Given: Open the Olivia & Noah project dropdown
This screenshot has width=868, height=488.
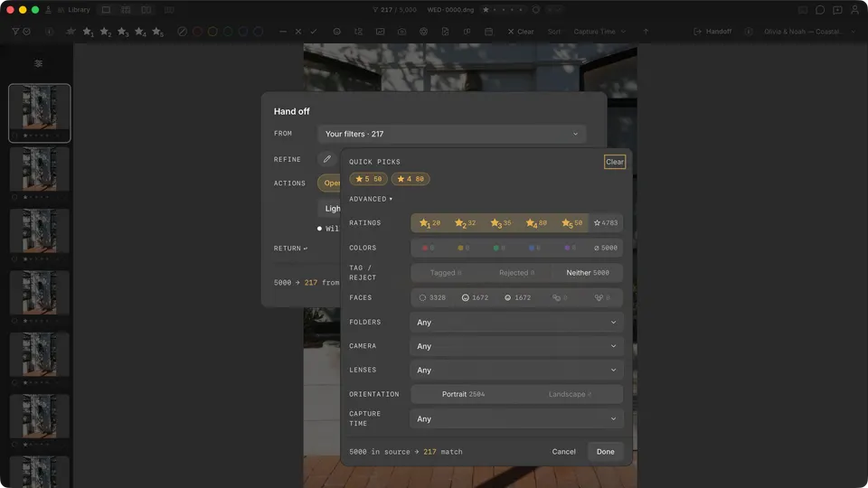Looking at the screenshot, I should coord(809,32).
